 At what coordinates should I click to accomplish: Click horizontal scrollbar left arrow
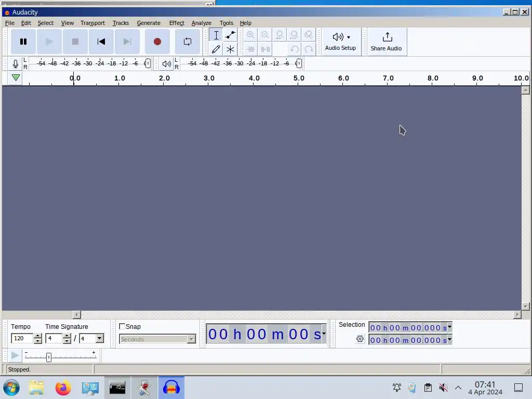pyautogui.click(x=77, y=314)
